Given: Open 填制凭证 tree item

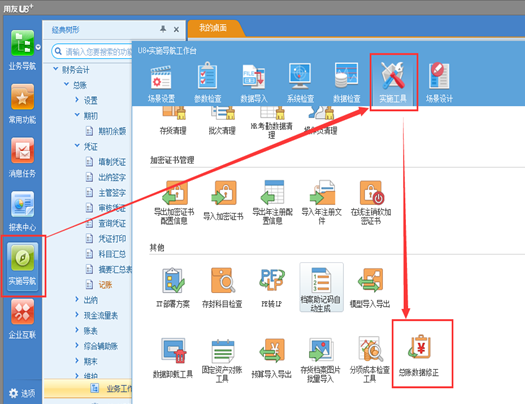Looking at the screenshot, I should (x=106, y=162).
